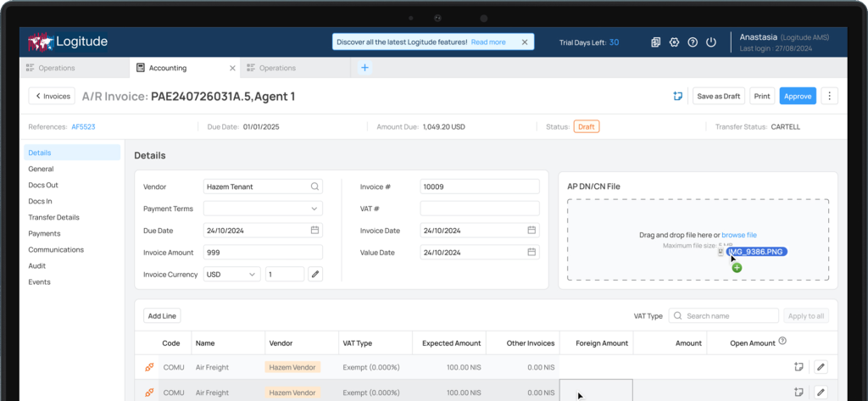The width and height of the screenshot is (868, 401).
Task: Edit the first Air Freight line
Action: (820, 367)
